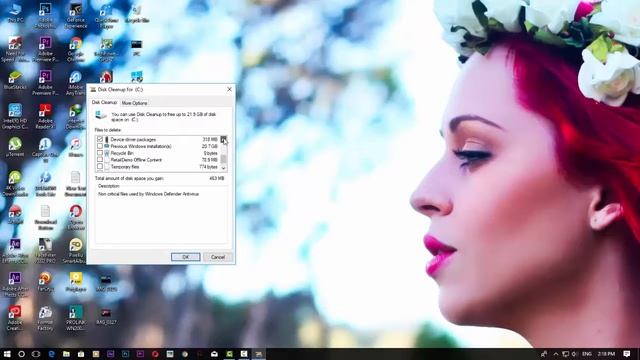This screenshot has width=640, height=360.
Task: Check Previous Windows installation(s) checkbox
Action: coord(100,146)
